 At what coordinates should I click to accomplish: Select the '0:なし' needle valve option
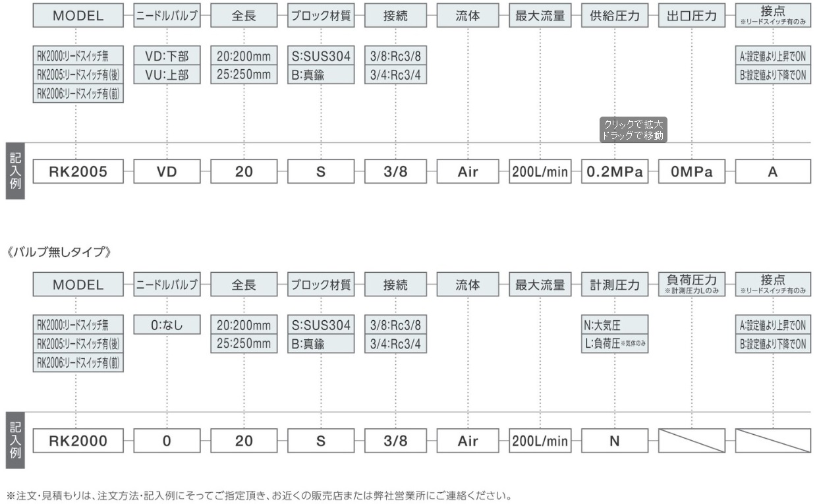167,325
